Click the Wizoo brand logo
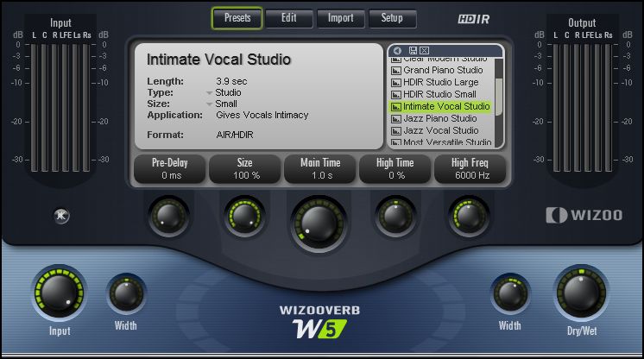 pyautogui.click(x=584, y=215)
